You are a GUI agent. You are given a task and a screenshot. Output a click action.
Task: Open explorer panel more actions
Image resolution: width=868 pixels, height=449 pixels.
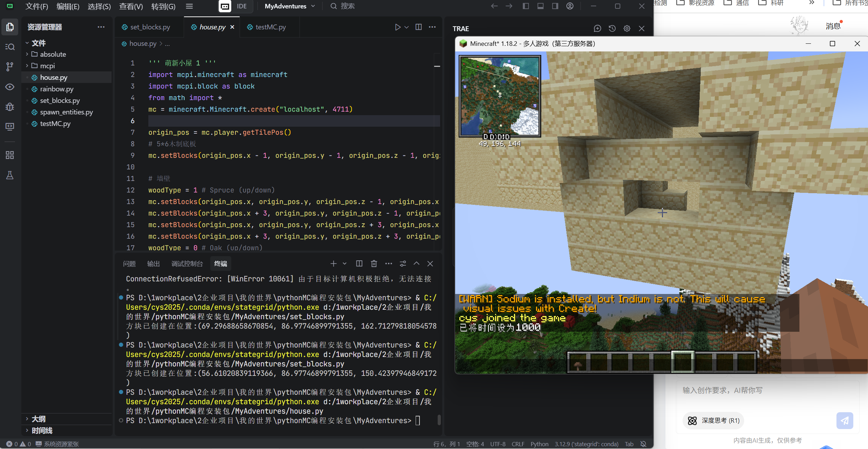point(101,27)
